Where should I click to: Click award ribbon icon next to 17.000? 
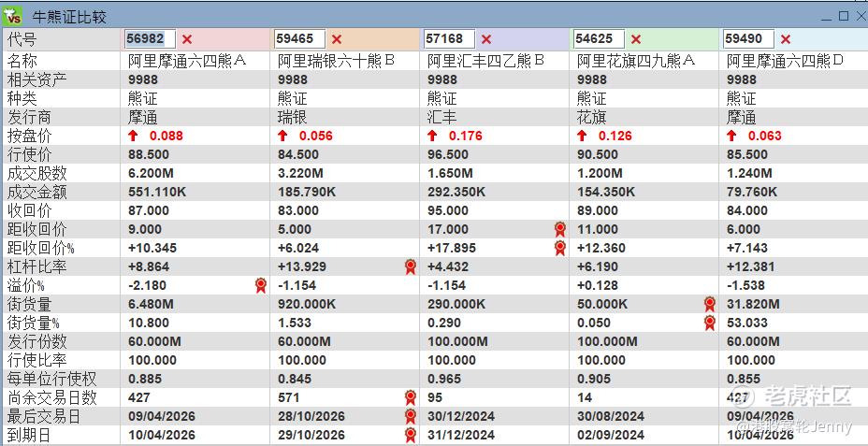[559, 229]
